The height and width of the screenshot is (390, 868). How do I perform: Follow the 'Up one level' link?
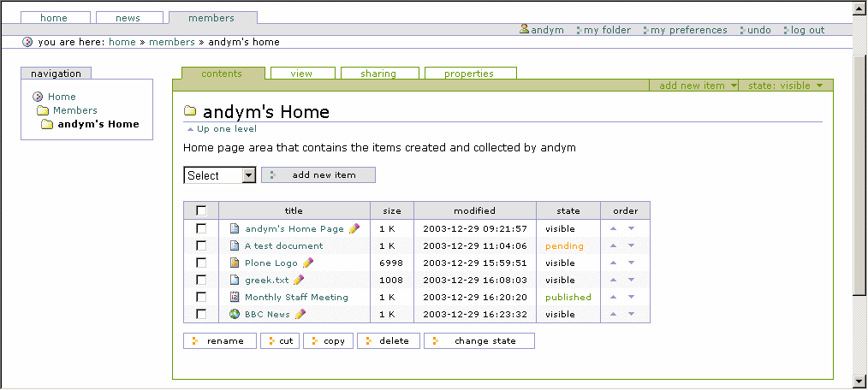coord(222,129)
